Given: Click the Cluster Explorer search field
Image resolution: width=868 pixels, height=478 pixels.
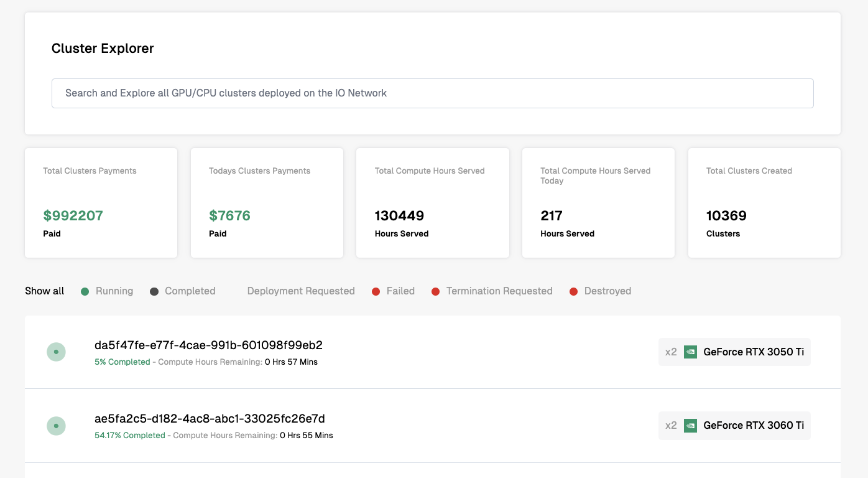Looking at the screenshot, I should 432,93.
